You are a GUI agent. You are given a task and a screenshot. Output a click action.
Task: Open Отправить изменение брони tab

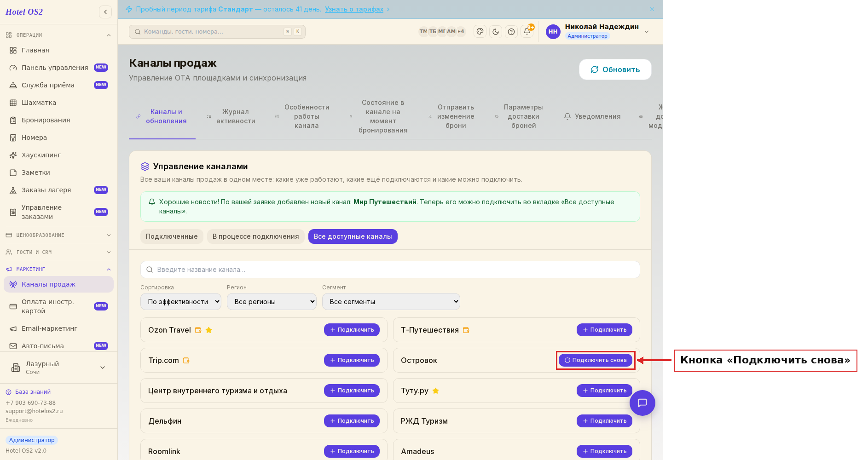(451, 116)
